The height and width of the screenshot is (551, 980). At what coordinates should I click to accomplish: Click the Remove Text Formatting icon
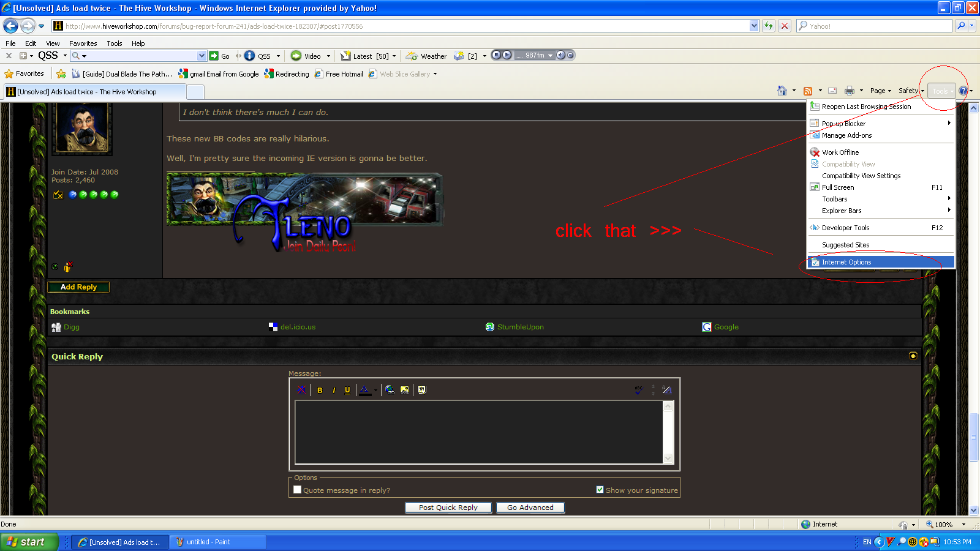tap(301, 390)
